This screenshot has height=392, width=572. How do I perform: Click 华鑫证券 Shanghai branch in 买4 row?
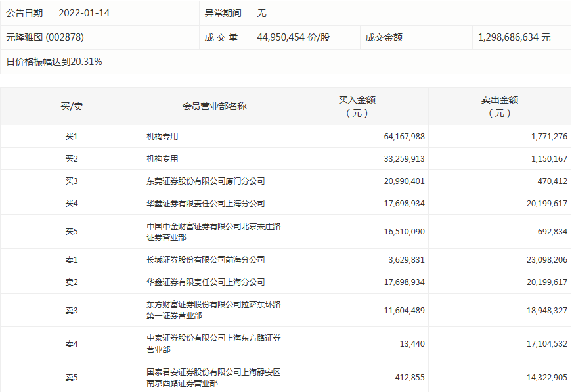pyautogui.click(x=206, y=203)
